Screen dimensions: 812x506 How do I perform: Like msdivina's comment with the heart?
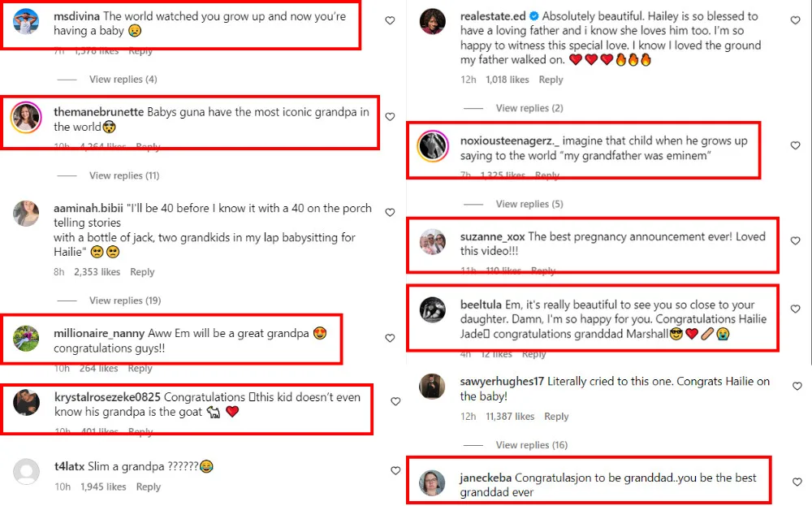[391, 20]
